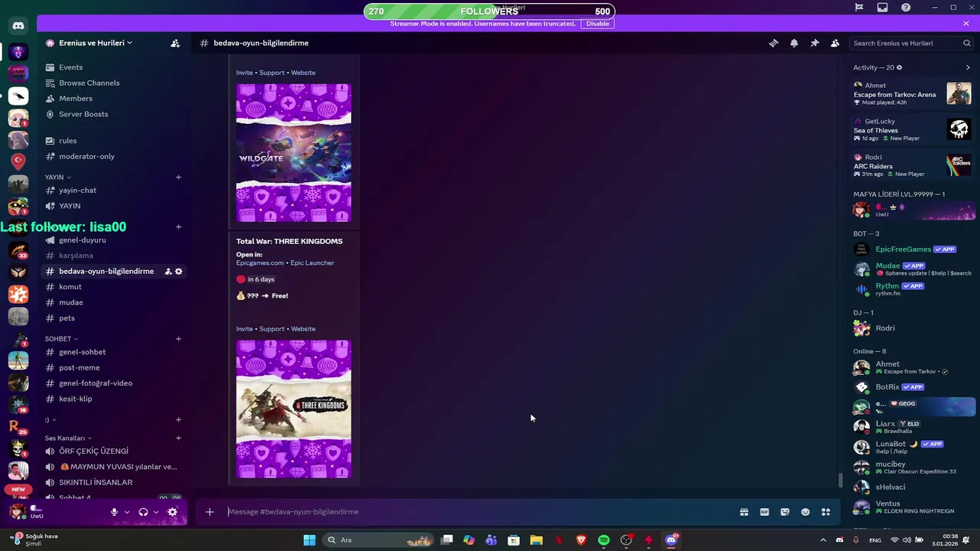Screen dimensions: 980x551
Task: Open Brave browser from the taskbar
Action: 581,540
